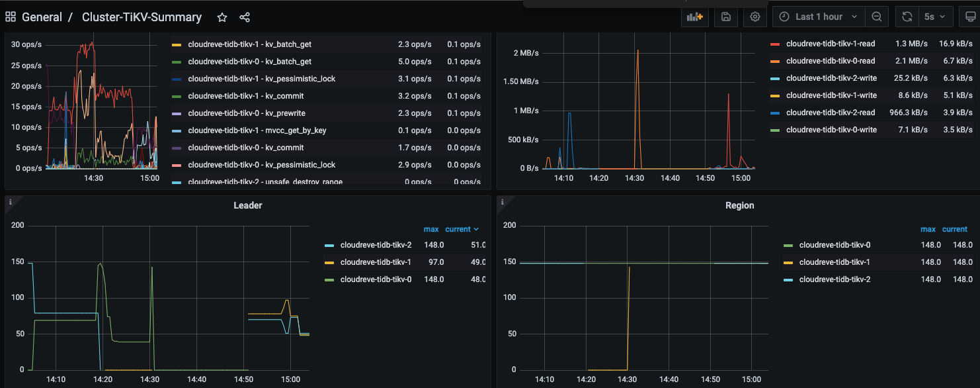Click the zoom out time range icon
This screenshot has height=388, width=980.
[876, 17]
